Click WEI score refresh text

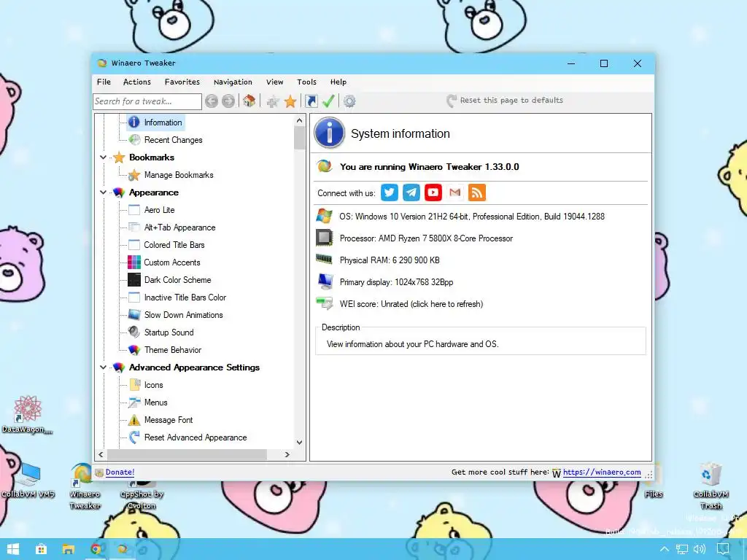click(x=411, y=304)
